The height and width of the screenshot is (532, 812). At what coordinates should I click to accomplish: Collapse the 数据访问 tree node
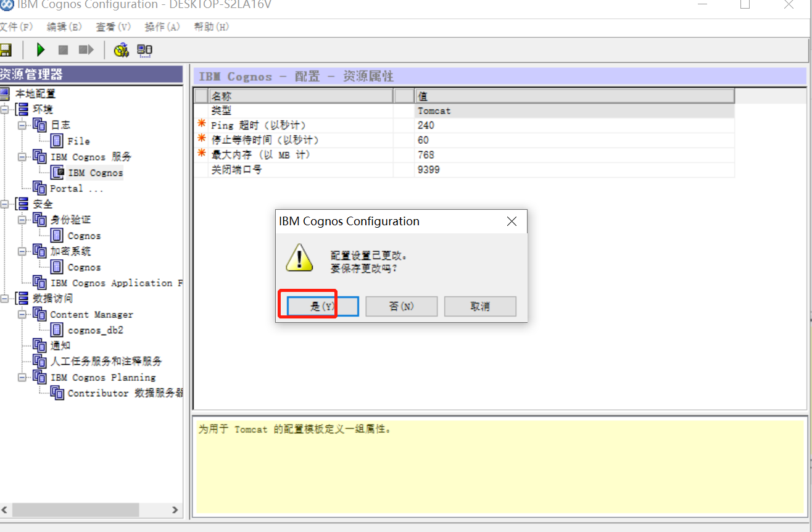coord(5,299)
